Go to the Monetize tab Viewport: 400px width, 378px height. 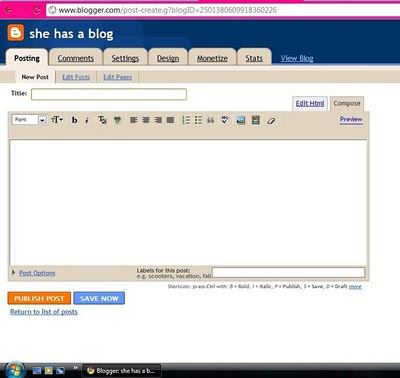coord(212,58)
